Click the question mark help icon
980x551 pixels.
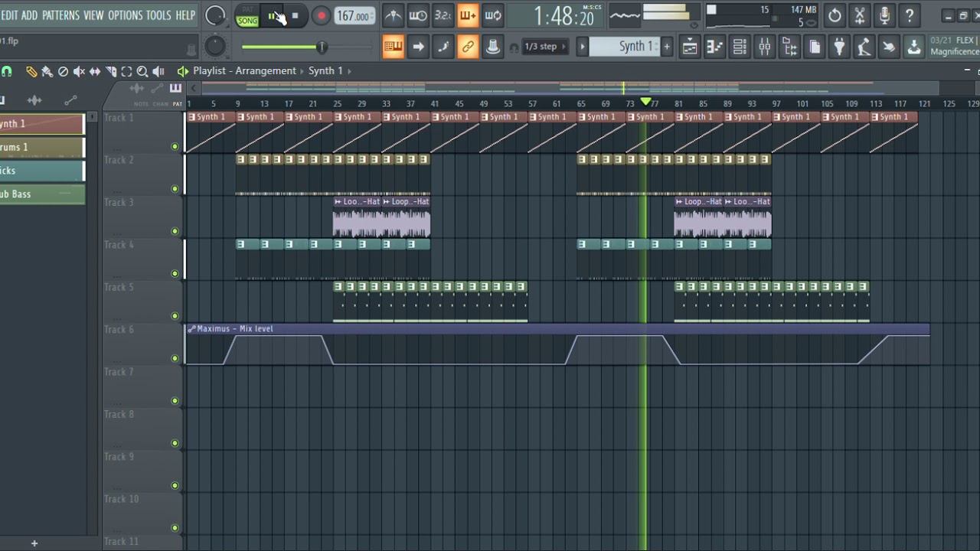909,15
